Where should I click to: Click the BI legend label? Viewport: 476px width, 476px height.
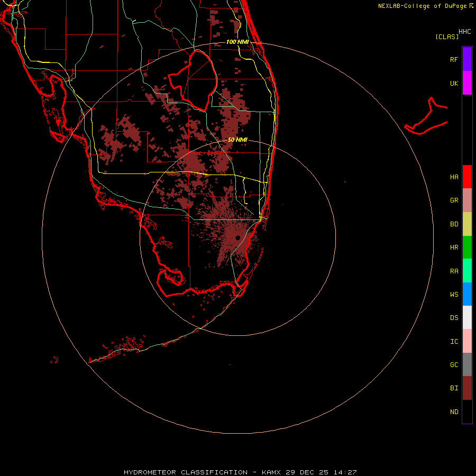454,388
